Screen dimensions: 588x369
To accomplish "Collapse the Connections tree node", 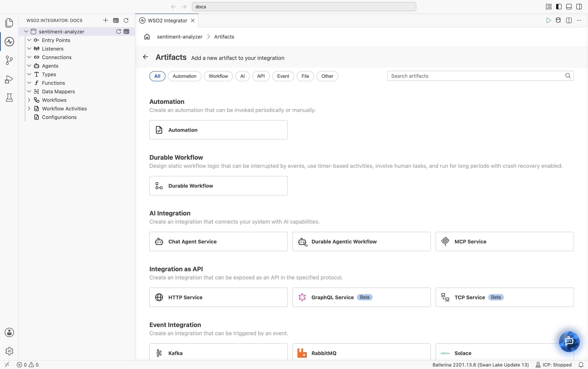I will (x=29, y=57).
